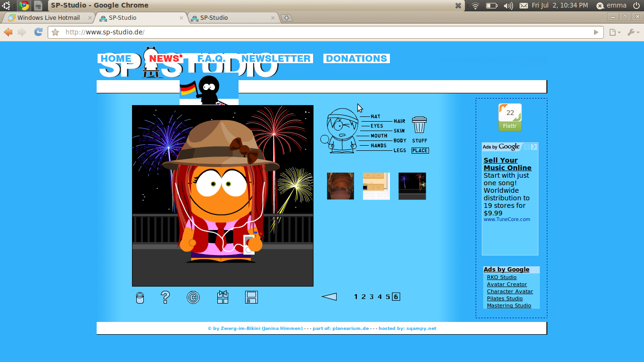Screen dimensions: 644x362
Task: Reload the current page
Action: point(39,32)
